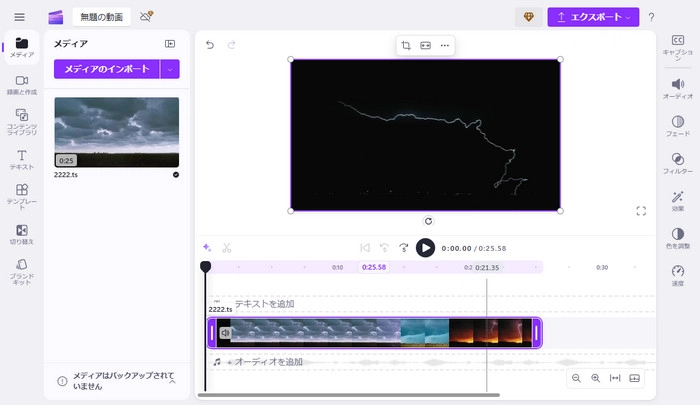The height and width of the screenshot is (407, 700).
Task: Click the clip's left trim handle
Action: (x=212, y=333)
